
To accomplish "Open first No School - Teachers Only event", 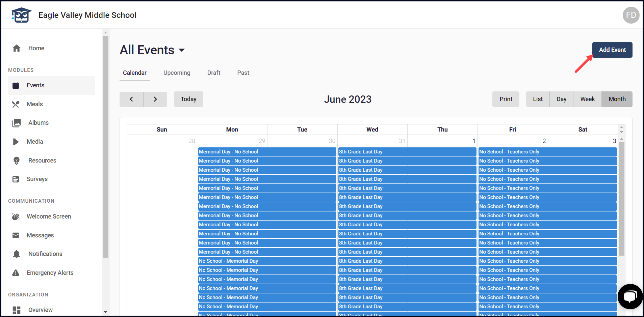I will [547, 152].
